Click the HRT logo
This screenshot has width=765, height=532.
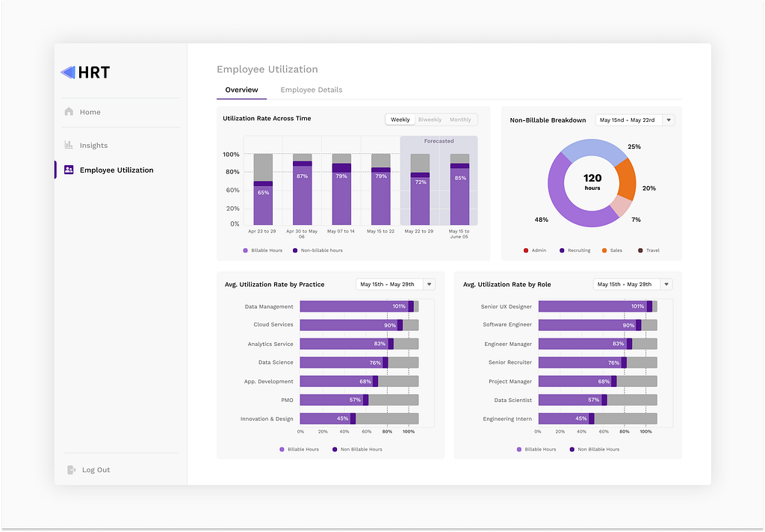point(84,72)
